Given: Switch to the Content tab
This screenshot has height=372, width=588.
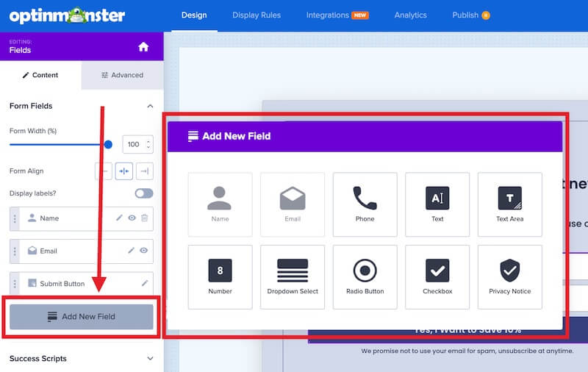Looking at the screenshot, I should click(40, 75).
